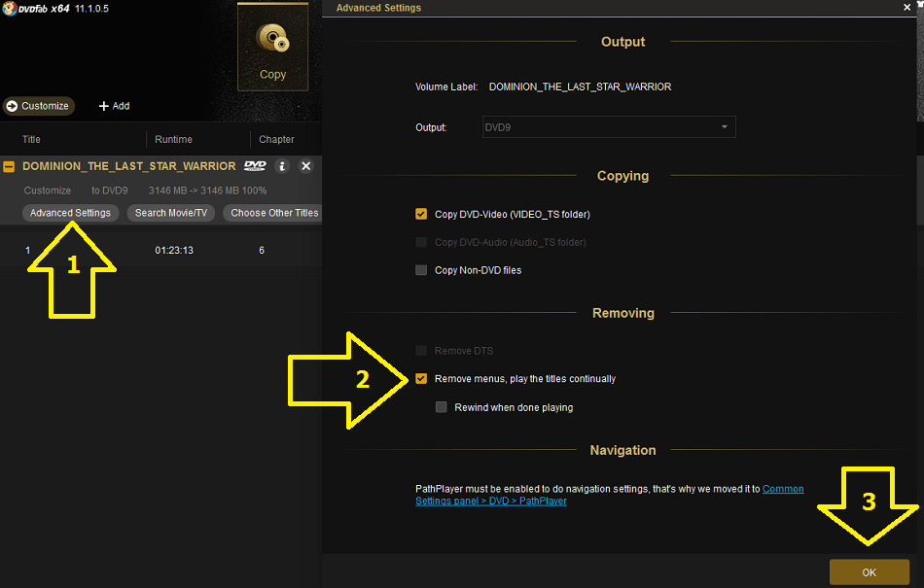
Task: Open Advanced Settings for the title
Action: tap(70, 213)
